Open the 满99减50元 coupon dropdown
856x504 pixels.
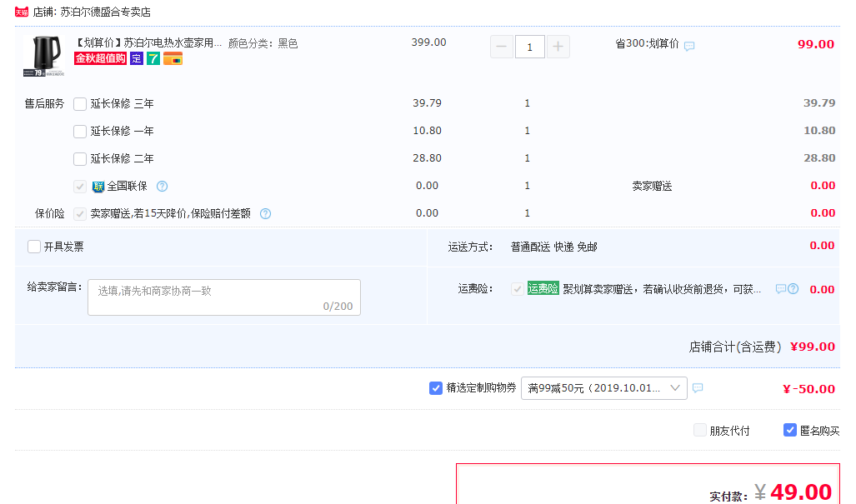604,388
